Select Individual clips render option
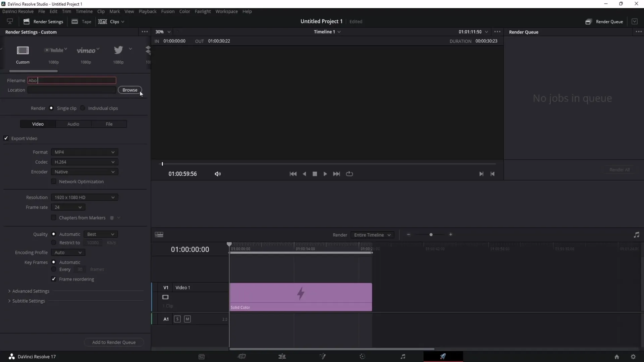 (x=83, y=108)
